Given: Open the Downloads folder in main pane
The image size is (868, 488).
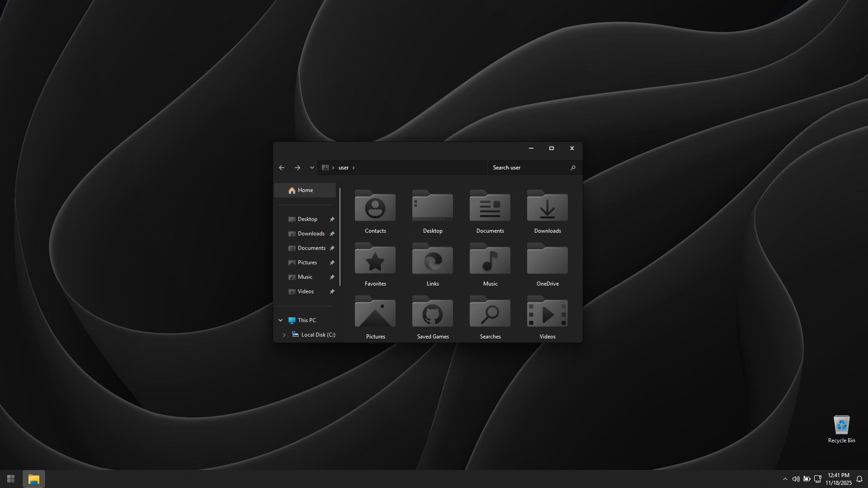Looking at the screenshot, I should point(547,206).
